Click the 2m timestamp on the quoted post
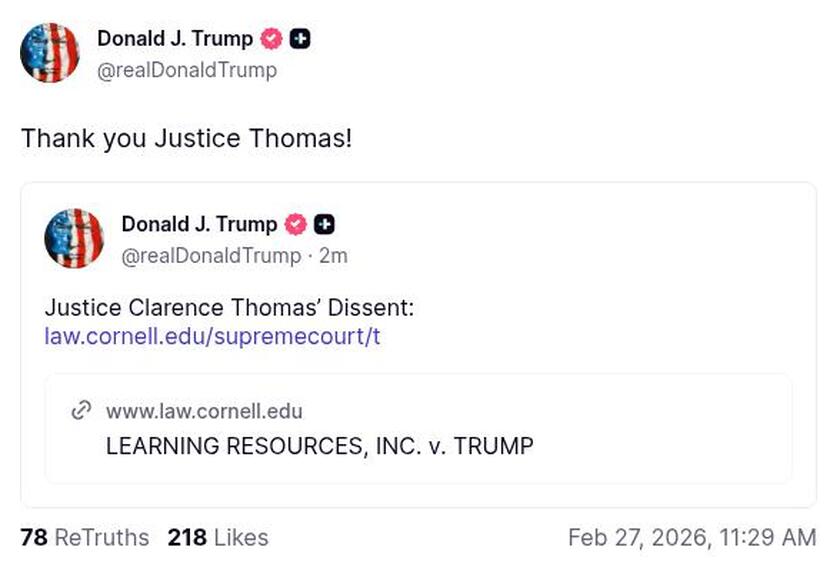 (335, 256)
